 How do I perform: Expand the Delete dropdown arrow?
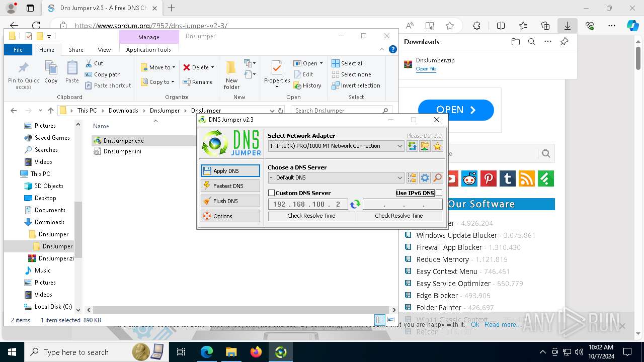point(212,67)
